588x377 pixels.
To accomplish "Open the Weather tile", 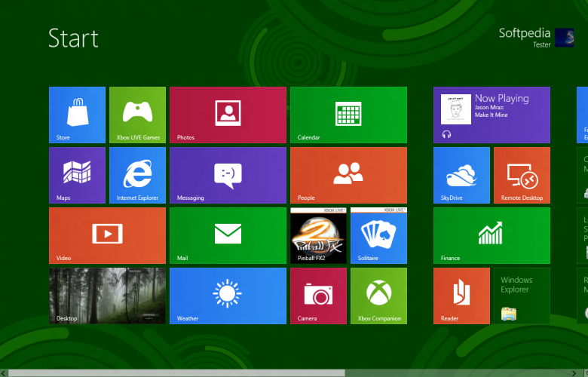I will 228,296.
